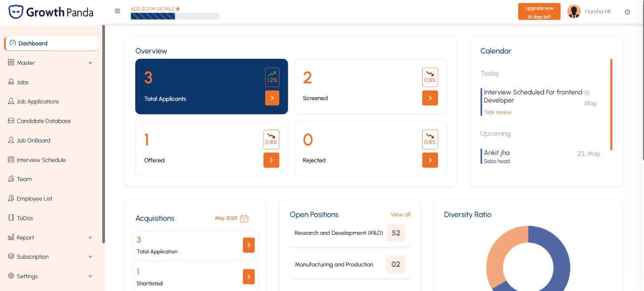The image size is (644, 291).
Task: Click the Add Zoom Details progress bar
Action: point(175,16)
